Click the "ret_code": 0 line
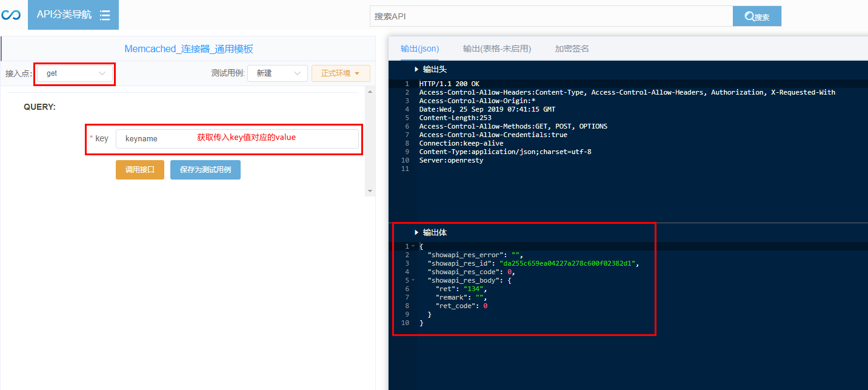 tap(461, 306)
